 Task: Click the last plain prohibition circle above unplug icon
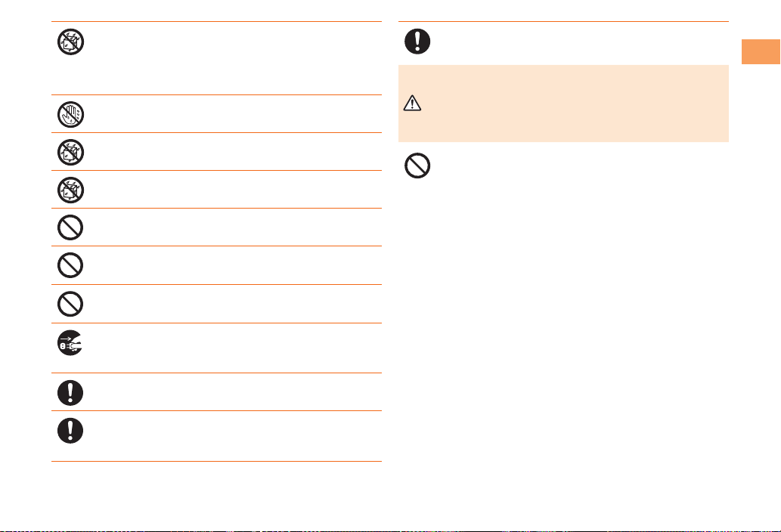click(x=70, y=304)
